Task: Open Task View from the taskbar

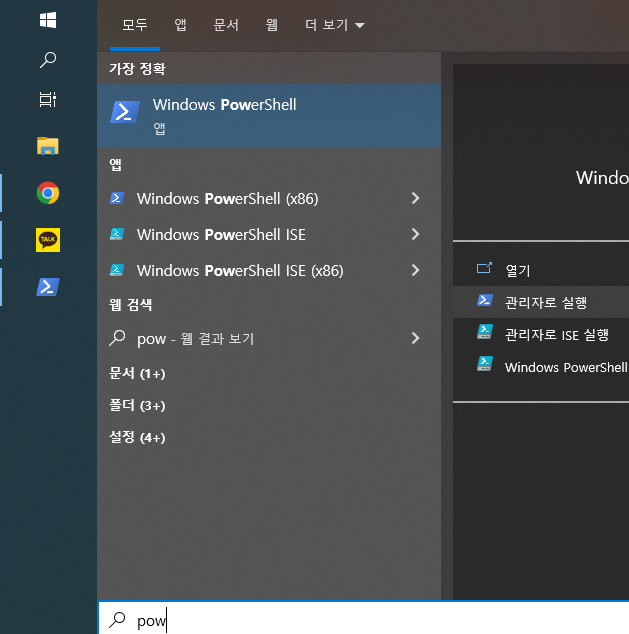Action: (48, 99)
